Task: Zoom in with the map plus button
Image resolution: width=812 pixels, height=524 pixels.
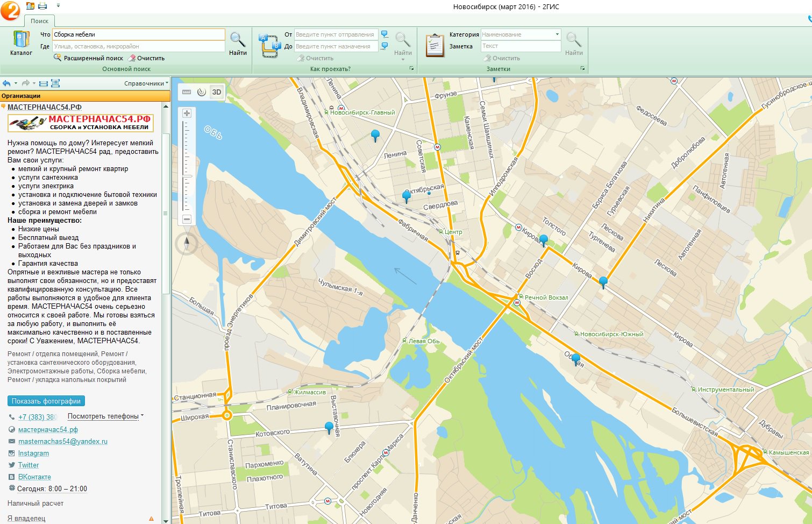Action: 187,114
